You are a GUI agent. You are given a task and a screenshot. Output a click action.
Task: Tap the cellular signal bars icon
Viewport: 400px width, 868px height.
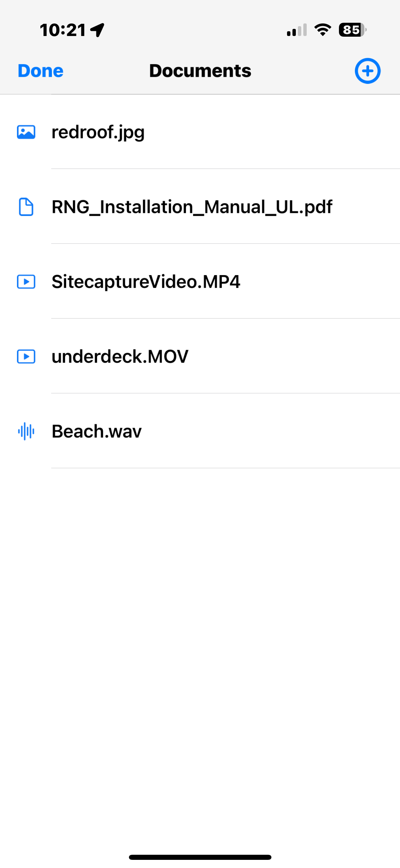click(297, 30)
